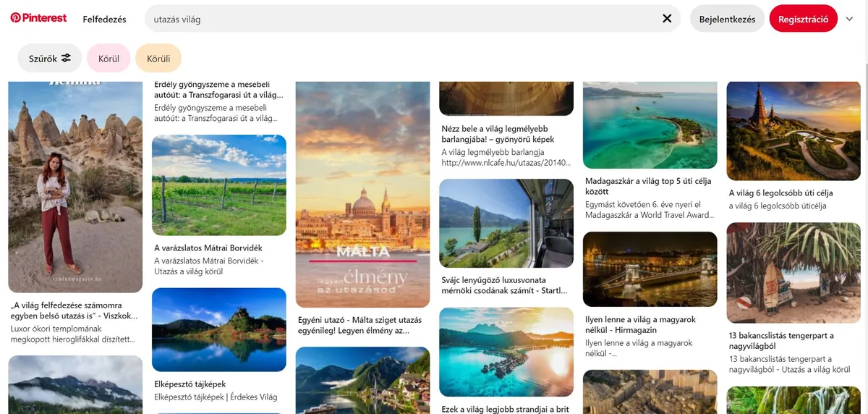Open the lake reflection landscape image
This screenshot has width=868, height=414.
[x=219, y=330]
